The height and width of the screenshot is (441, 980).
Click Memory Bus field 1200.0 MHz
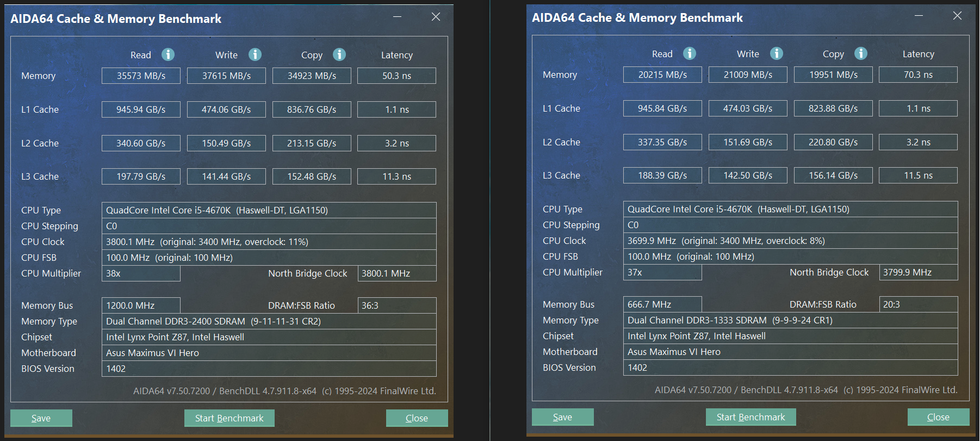pos(141,305)
